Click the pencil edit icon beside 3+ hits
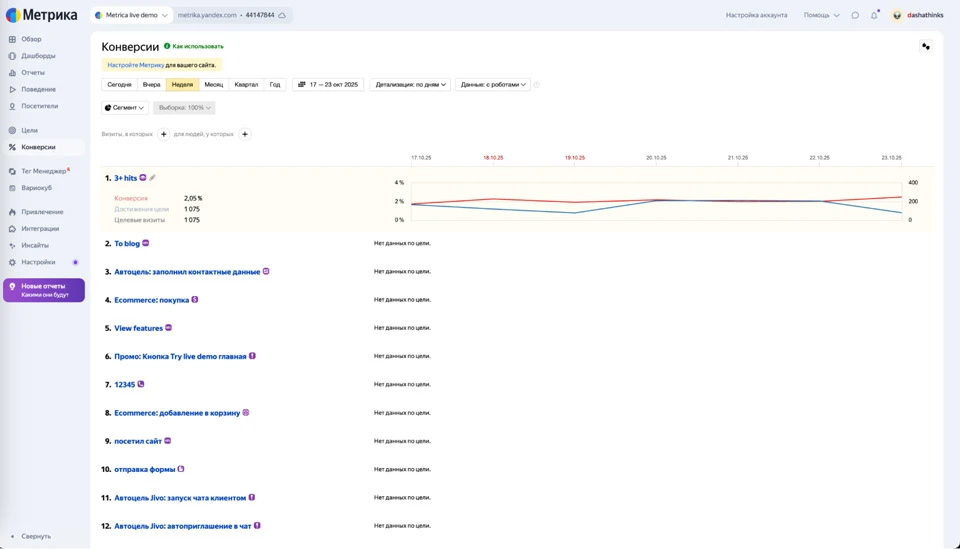This screenshot has width=960, height=549. [x=153, y=178]
